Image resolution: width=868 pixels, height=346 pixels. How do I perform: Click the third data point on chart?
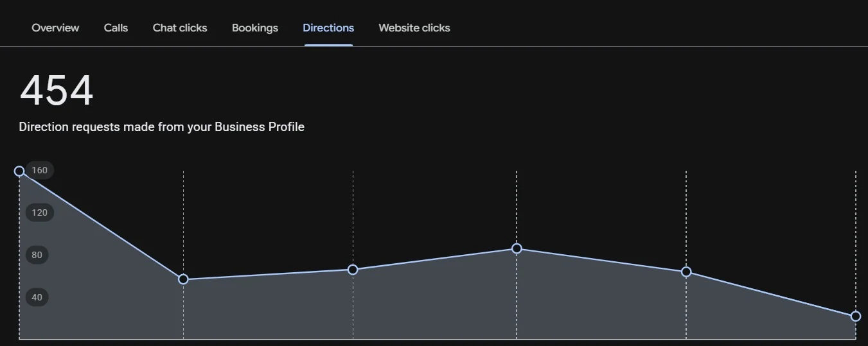[353, 270]
